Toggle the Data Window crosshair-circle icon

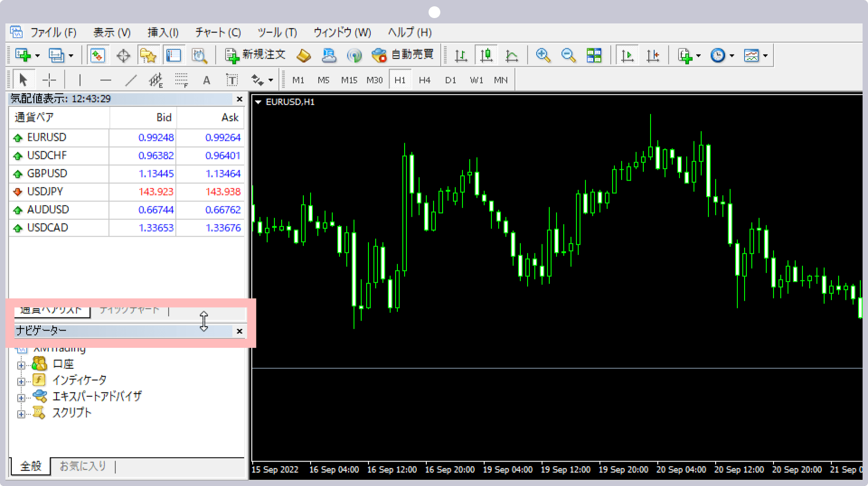(123, 56)
